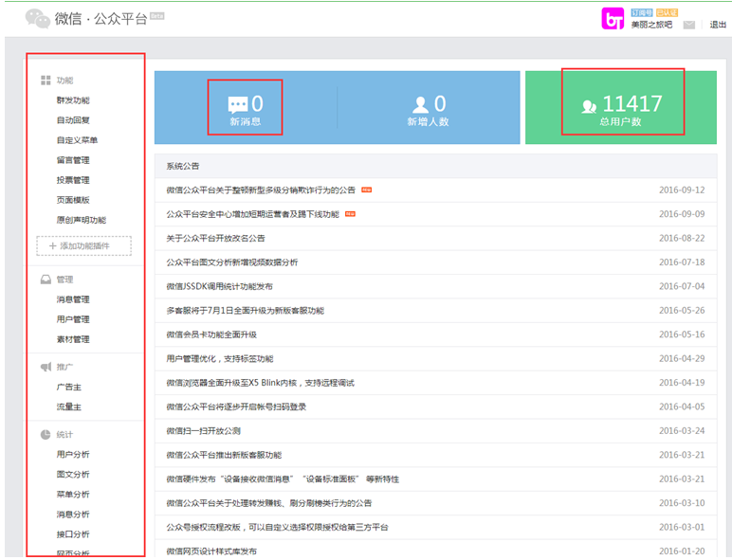The width and height of the screenshot is (732, 560).
Task: Open 页面模版 in sidebar
Action: pyautogui.click(x=73, y=200)
